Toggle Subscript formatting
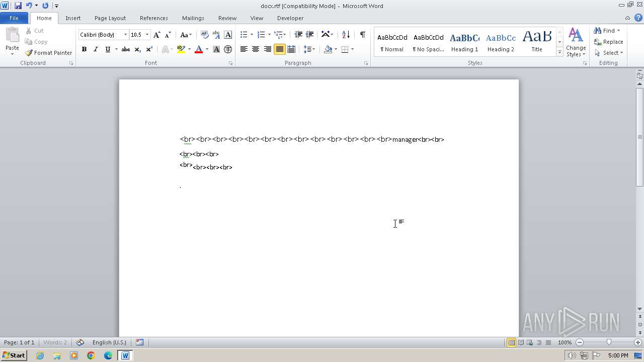The image size is (644, 362). point(137,49)
